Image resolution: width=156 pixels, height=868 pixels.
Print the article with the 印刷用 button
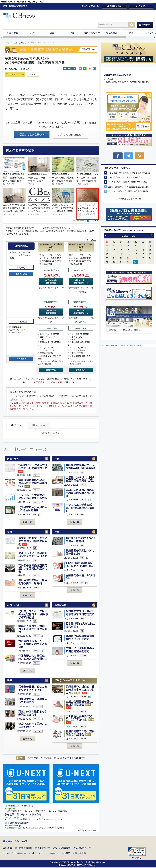(x=33, y=74)
